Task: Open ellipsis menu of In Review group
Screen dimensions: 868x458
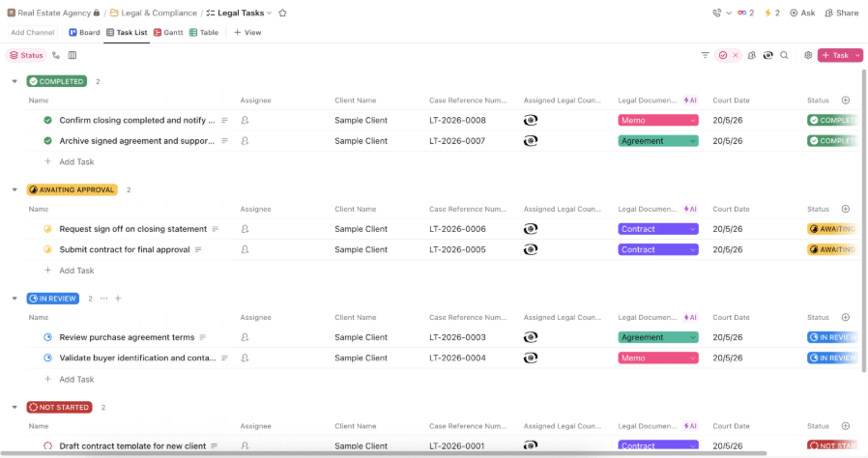Action: coord(104,299)
